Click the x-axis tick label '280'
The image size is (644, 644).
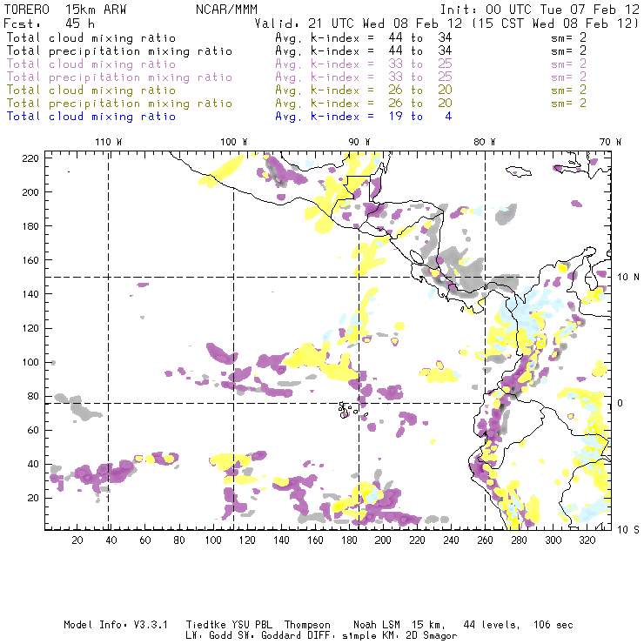coord(520,540)
